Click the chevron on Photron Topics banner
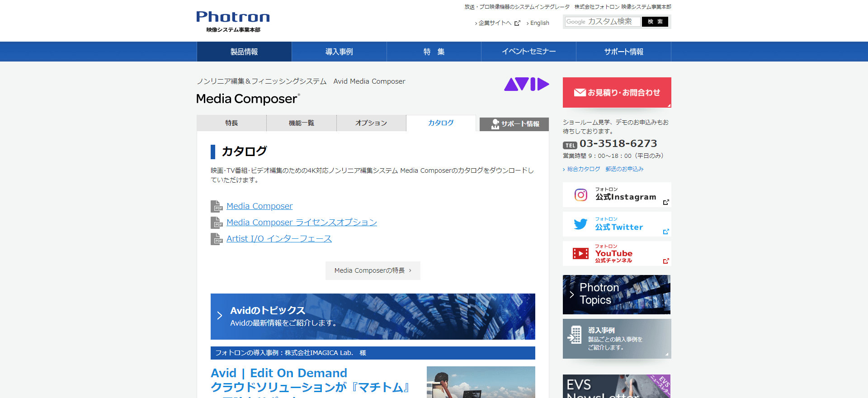Image resolution: width=868 pixels, height=398 pixels. tap(572, 294)
